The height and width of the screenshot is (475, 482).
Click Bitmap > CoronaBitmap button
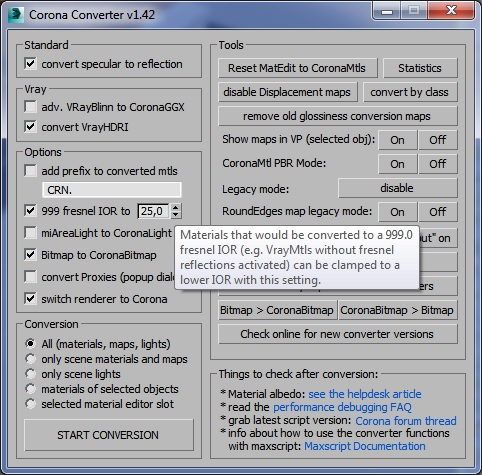(277, 310)
